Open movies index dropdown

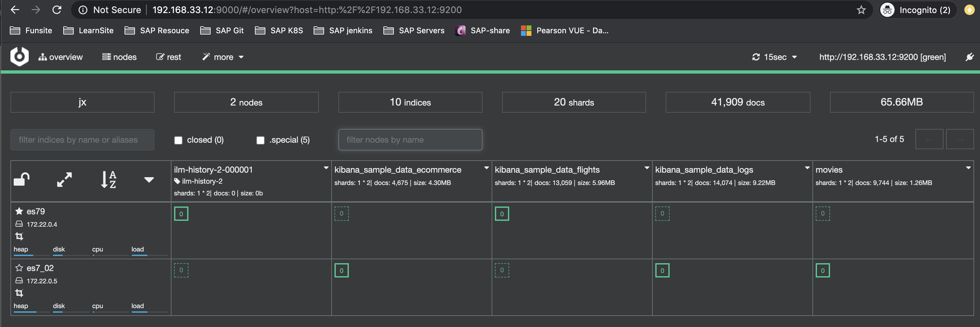968,168
